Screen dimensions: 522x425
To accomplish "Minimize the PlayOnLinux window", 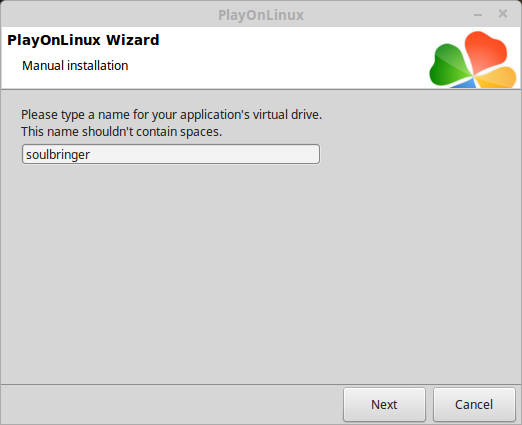I will [x=478, y=15].
